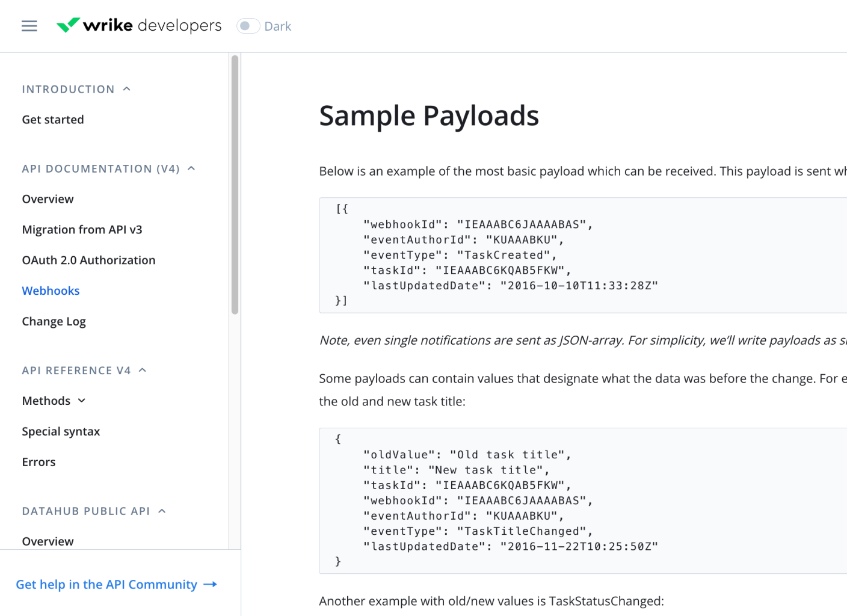The width and height of the screenshot is (847, 616).
Task: Select Webhooks in the sidebar
Action: [x=51, y=291]
